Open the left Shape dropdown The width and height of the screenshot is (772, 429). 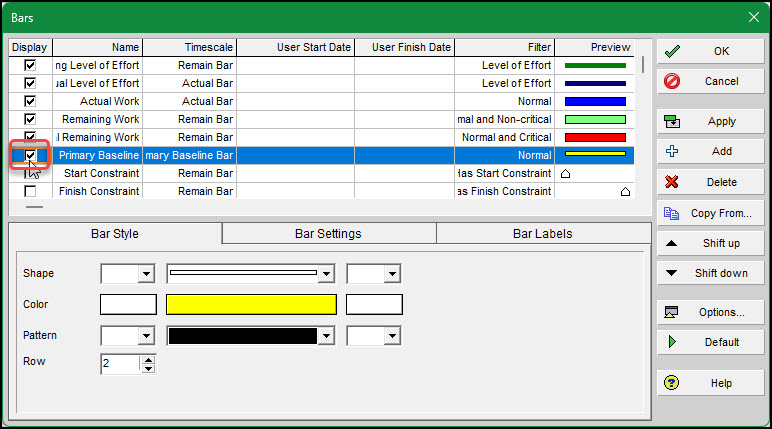146,274
